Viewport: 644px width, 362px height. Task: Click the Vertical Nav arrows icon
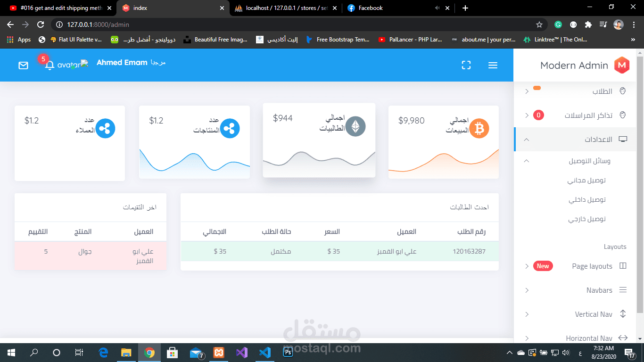pyautogui.click(x=623, y=314)
